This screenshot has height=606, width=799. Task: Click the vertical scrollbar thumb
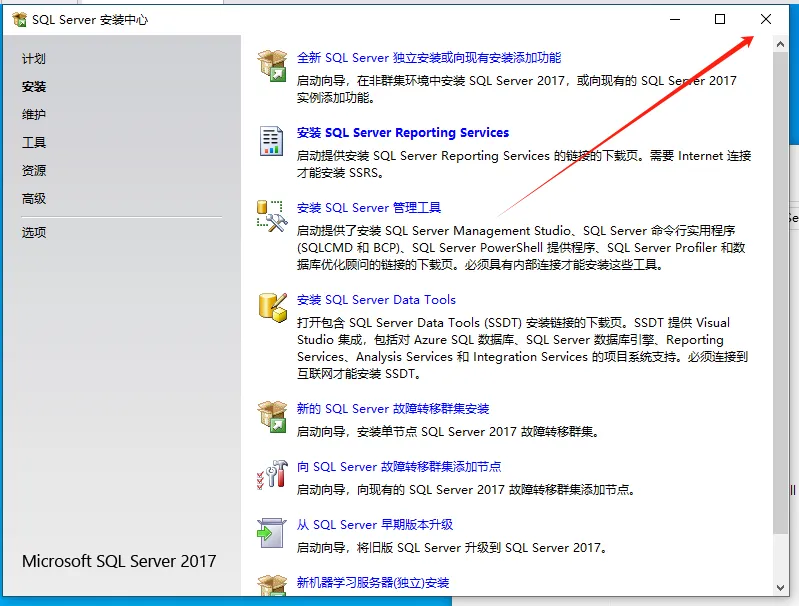click(x=780, y=293)
